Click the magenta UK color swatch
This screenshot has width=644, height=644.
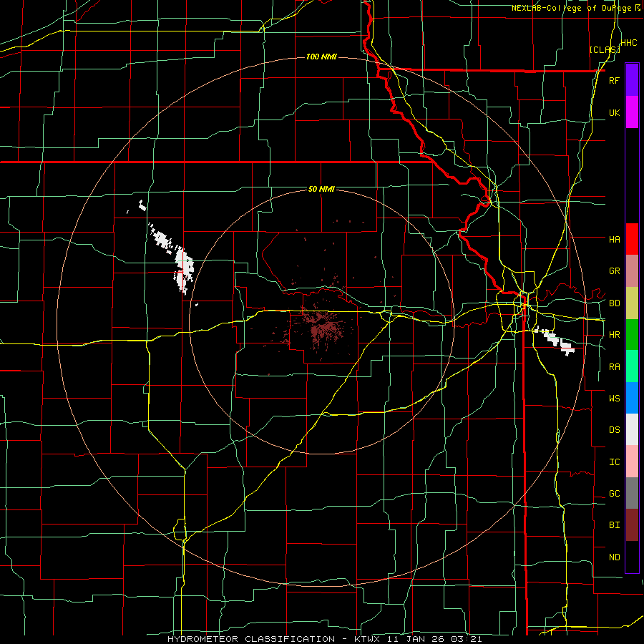click(632, 112)
